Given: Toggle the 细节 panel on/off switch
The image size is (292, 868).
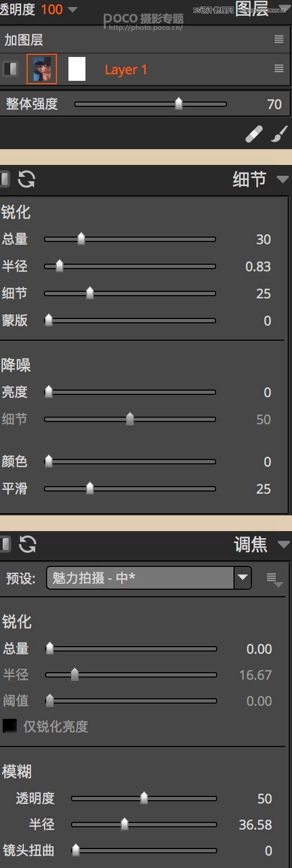Looking at the screenshot, I should point(5,178).
